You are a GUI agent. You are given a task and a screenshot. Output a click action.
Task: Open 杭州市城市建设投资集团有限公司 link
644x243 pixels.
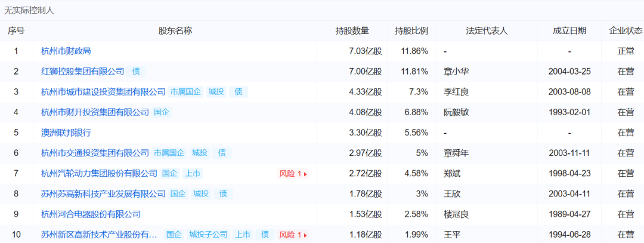click(x=104, y=92)
